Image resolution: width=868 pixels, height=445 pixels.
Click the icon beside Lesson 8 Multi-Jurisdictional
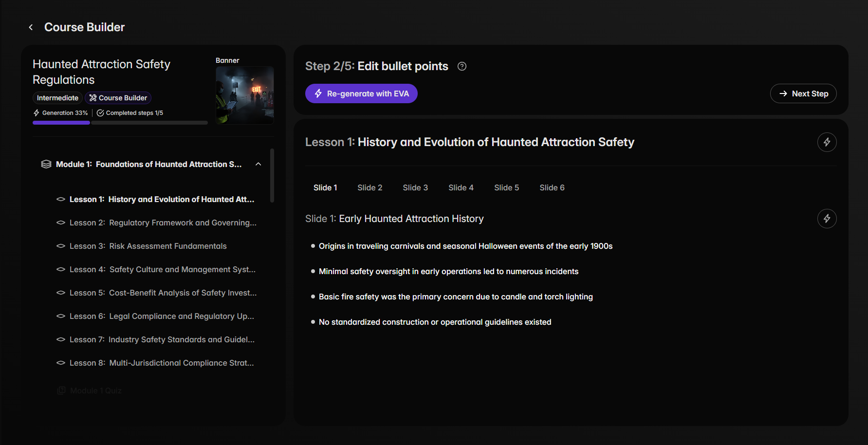point(61,363)
